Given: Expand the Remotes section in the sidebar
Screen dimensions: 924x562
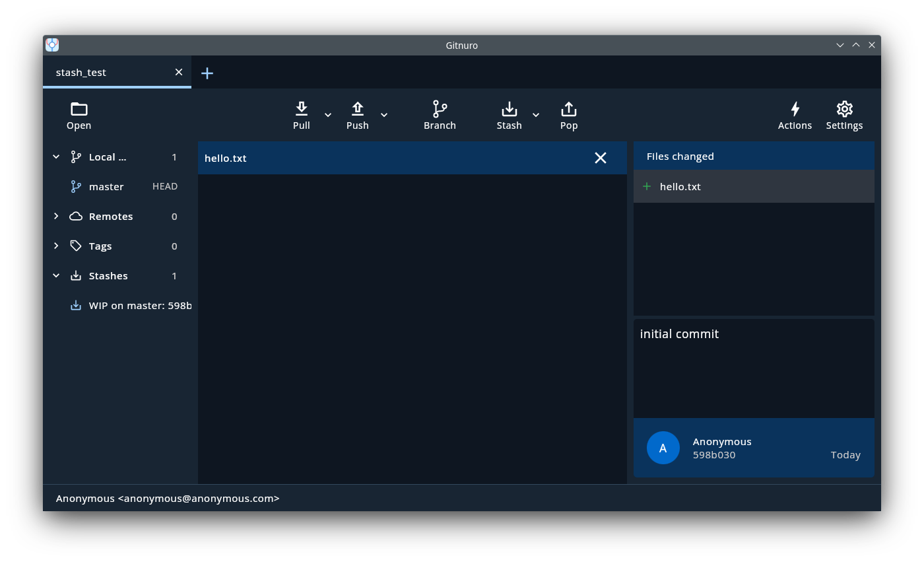Looking at the screenshot, I should coord(56,216).
